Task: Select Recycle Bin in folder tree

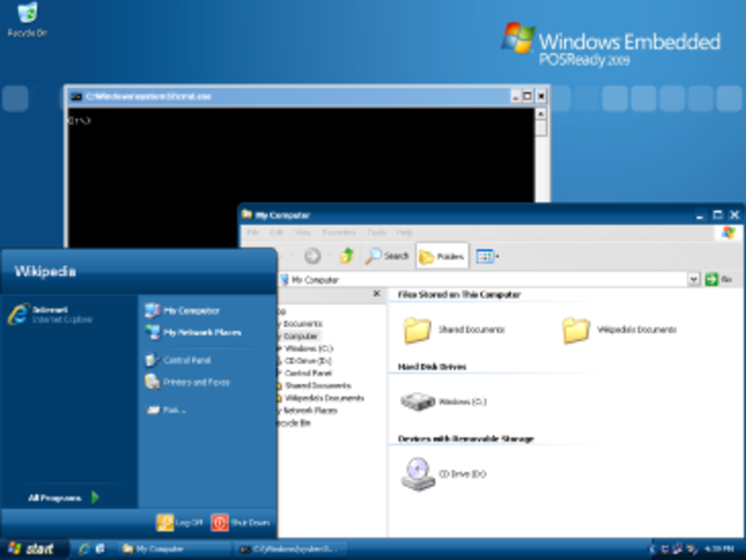Action: click(x=295, y=423)
